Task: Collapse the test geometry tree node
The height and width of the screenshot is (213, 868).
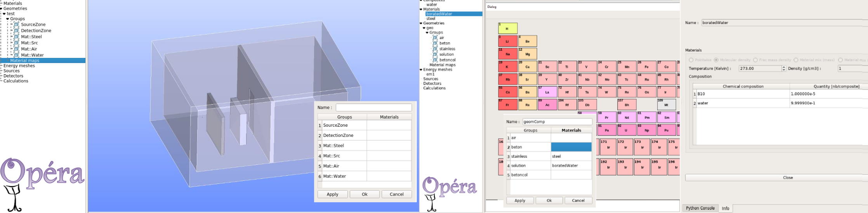Action: click(4, 14)
